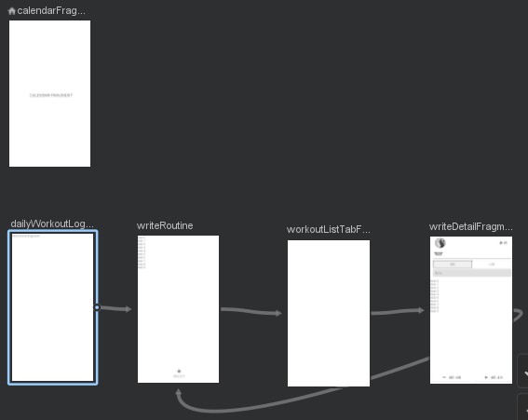Click the dailyWorkoutLog title label
Viewport: 528px width, 420px height.
(x=52, y=224)
